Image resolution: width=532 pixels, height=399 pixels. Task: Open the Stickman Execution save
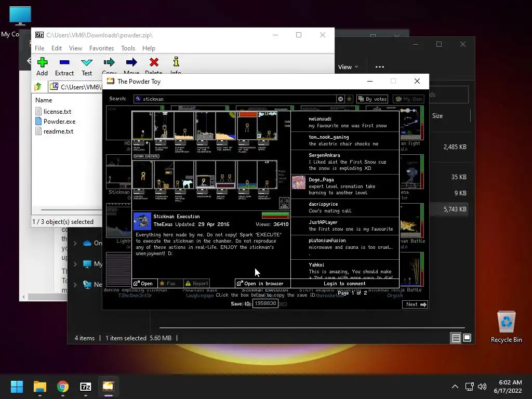(143, 283)
